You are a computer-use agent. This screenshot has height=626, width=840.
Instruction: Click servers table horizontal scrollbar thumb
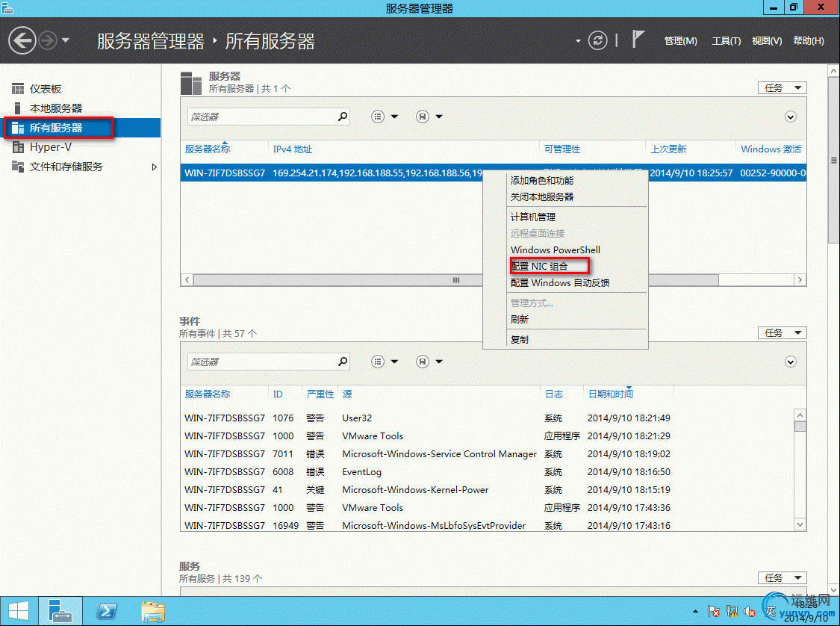(x=456, y=280)
